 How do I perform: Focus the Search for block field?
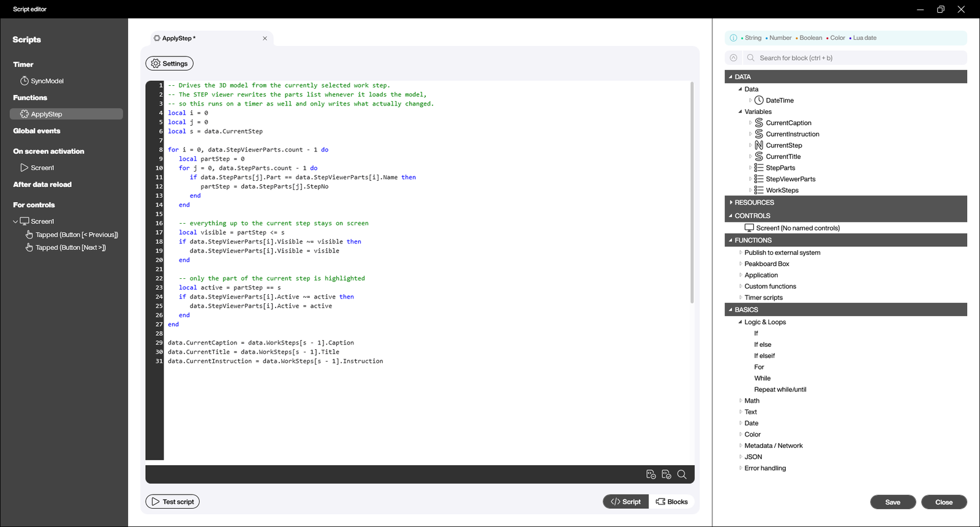(855, 58)
